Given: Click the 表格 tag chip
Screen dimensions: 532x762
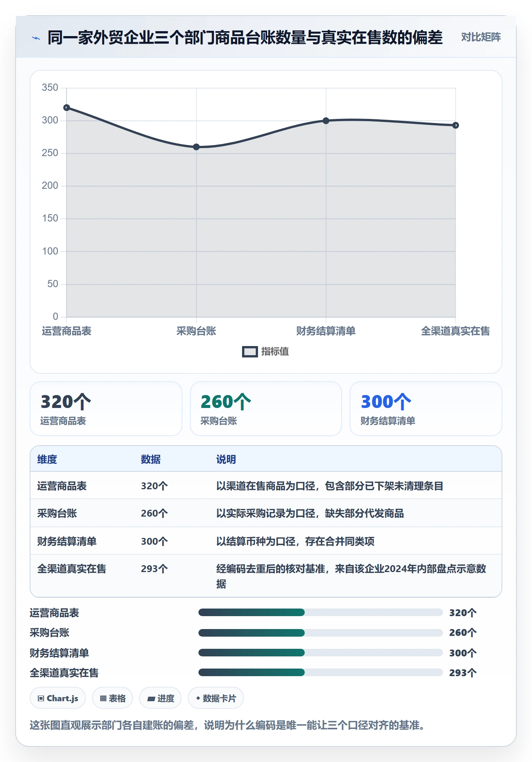Looking at the screenshot, I should click(x=112, y=698).
